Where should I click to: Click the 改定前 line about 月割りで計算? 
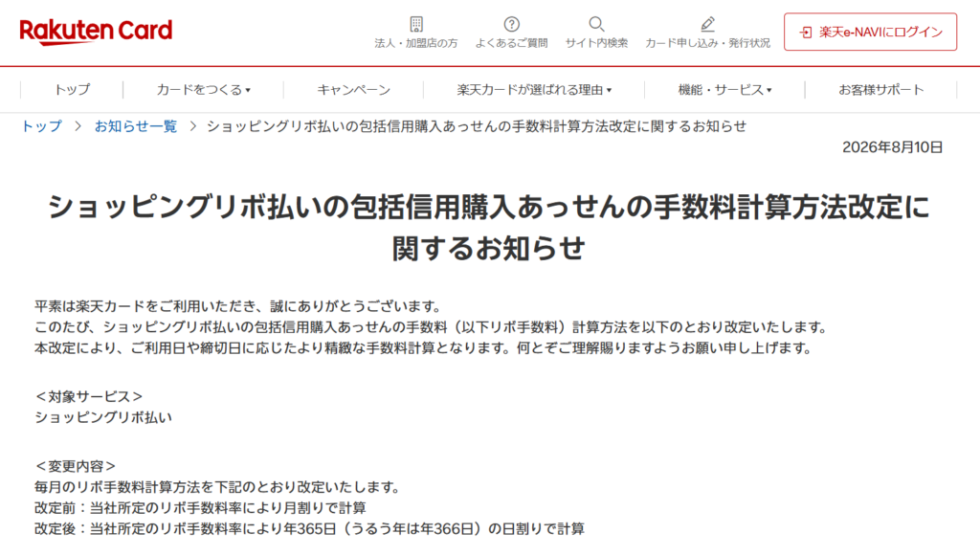coord(200,508)
